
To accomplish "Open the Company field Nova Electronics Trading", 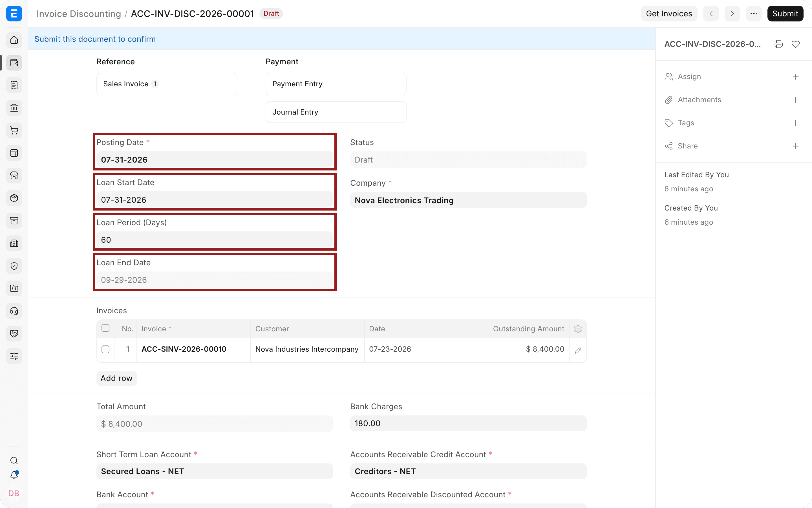I will [468, 200].
